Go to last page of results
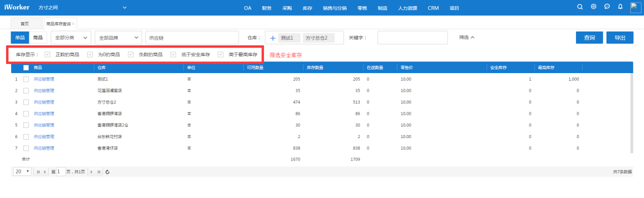This screenshot has height=198, width=644. tap(98, 172)
